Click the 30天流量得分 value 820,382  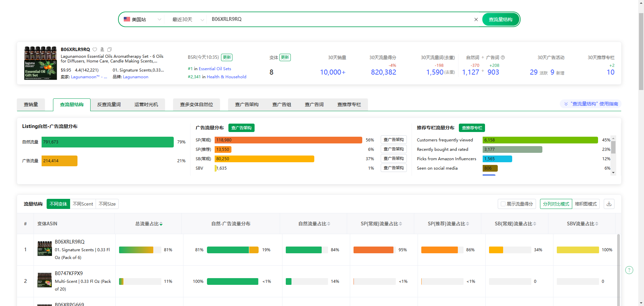pos(384,72)
